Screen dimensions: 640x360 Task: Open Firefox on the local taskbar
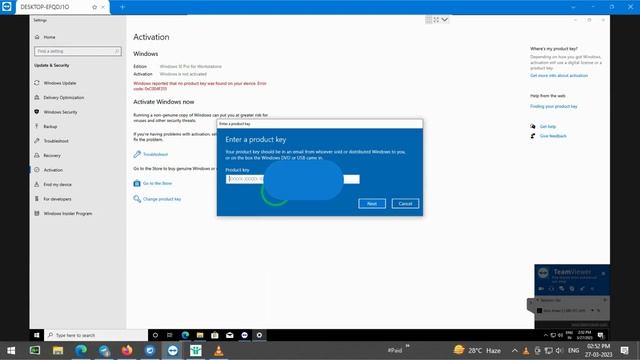coord(127,351)
